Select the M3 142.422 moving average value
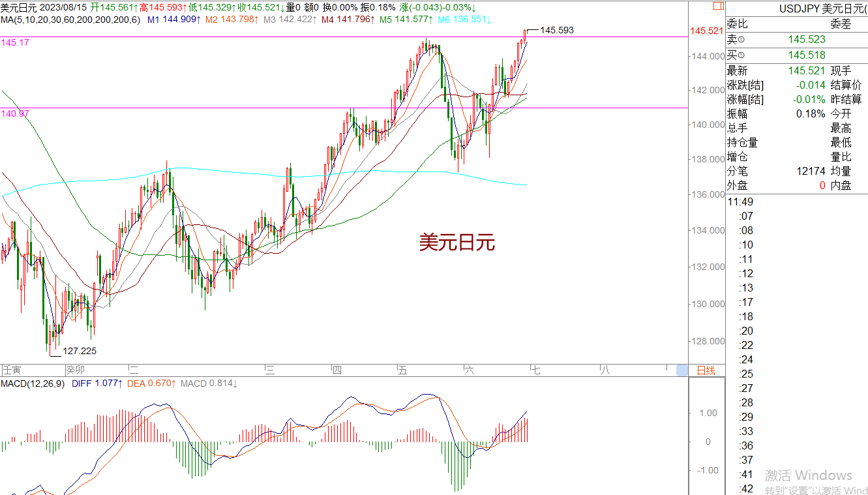 pyautogui.click(x=290, y=20)
